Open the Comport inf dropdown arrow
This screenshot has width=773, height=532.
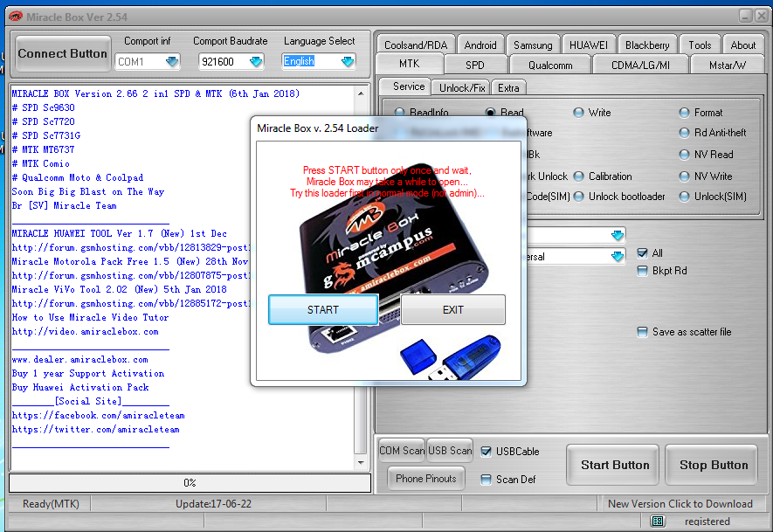[171, 62]
